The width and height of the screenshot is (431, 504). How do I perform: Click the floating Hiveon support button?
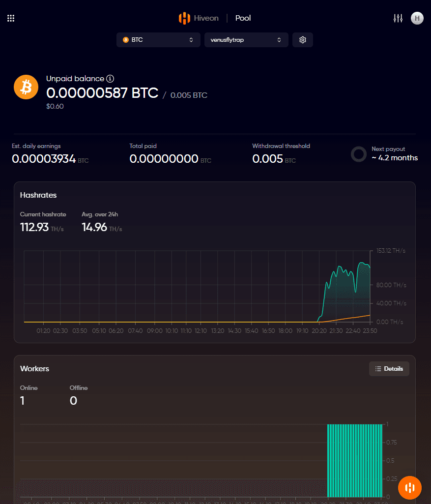[x=409, y=487]
